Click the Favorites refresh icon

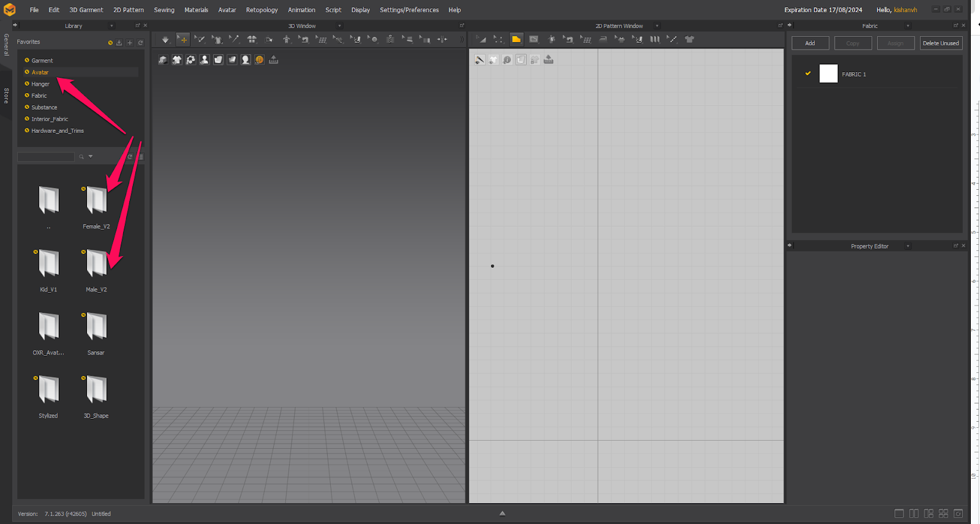coord(140,43)
